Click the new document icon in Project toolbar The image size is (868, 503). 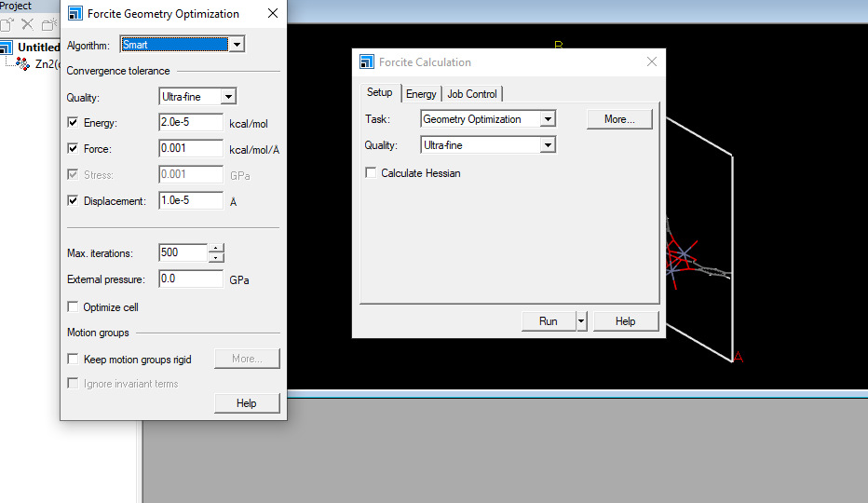coord(7,24)
